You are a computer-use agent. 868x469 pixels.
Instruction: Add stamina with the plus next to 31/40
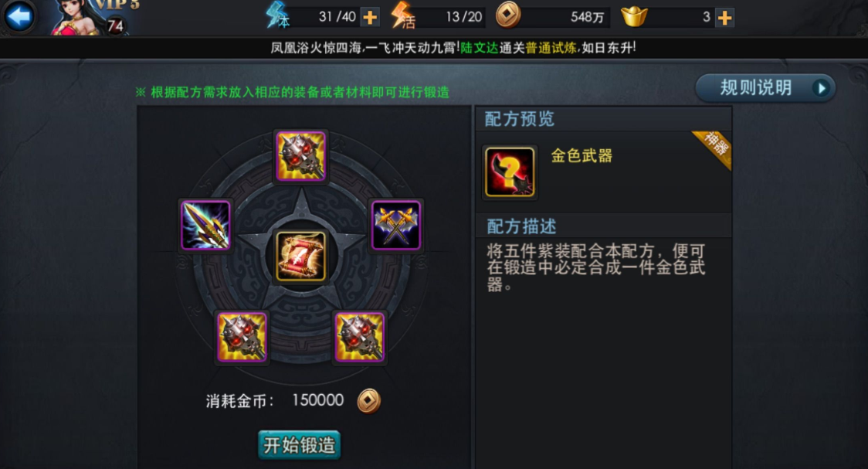370,17
